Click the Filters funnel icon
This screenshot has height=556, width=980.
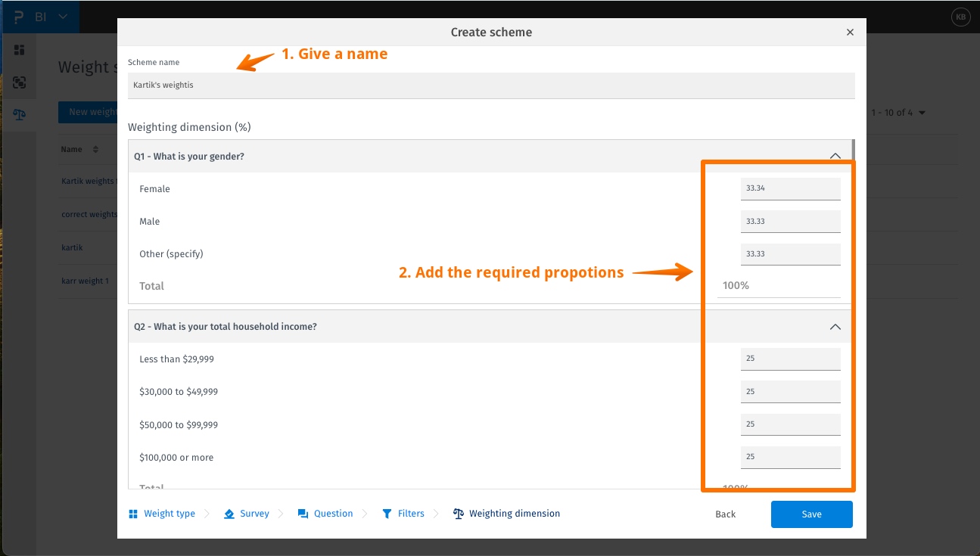[387, 514]
